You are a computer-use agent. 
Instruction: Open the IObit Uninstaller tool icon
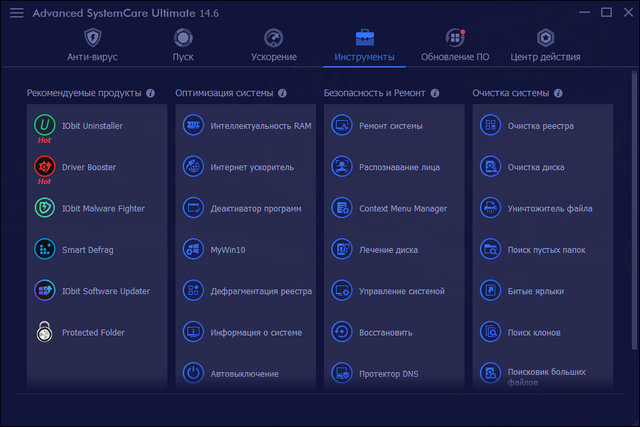click(44, 126)
